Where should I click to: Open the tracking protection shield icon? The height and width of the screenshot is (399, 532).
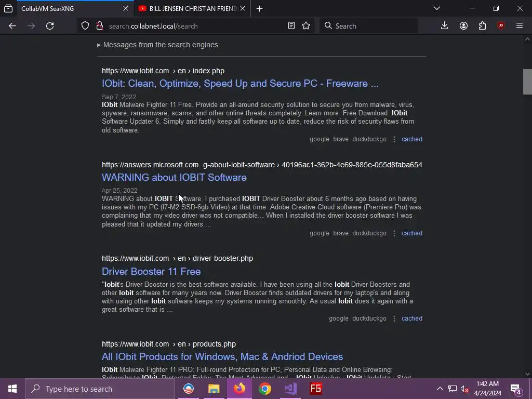point(85,26)
